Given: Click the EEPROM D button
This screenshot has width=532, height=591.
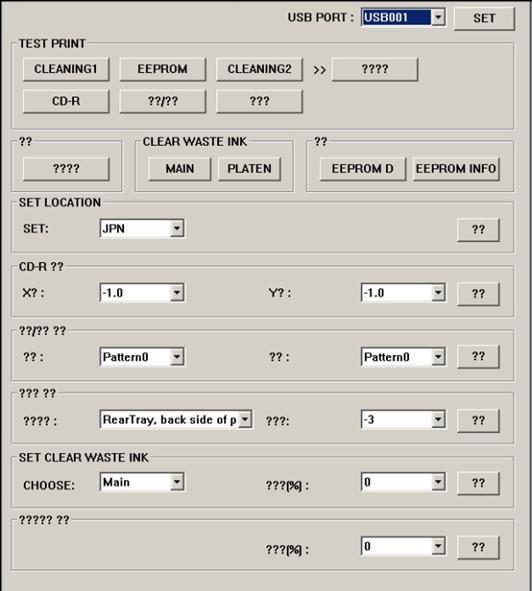Looking at the screenshot, I should (363, 169).
